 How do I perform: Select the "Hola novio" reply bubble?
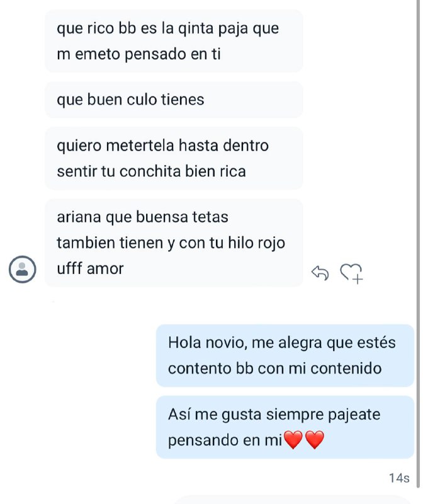click(285, 355)
